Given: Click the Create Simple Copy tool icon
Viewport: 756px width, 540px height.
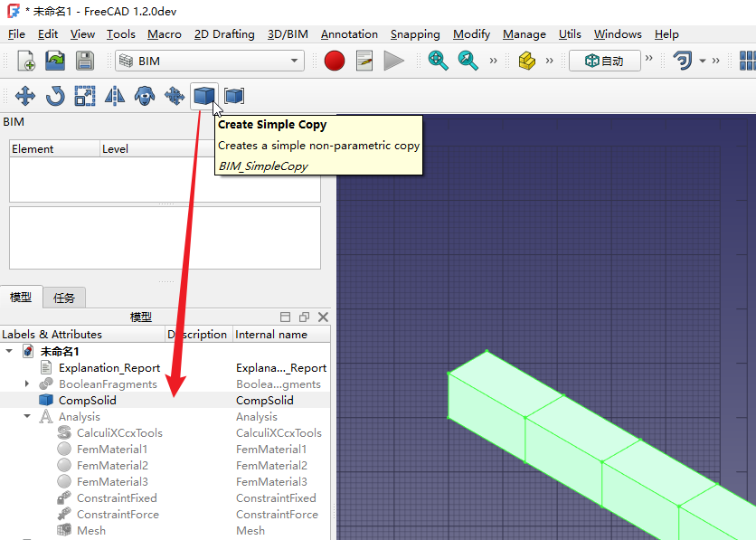Looking at the screenshot, I should (204, 95).
